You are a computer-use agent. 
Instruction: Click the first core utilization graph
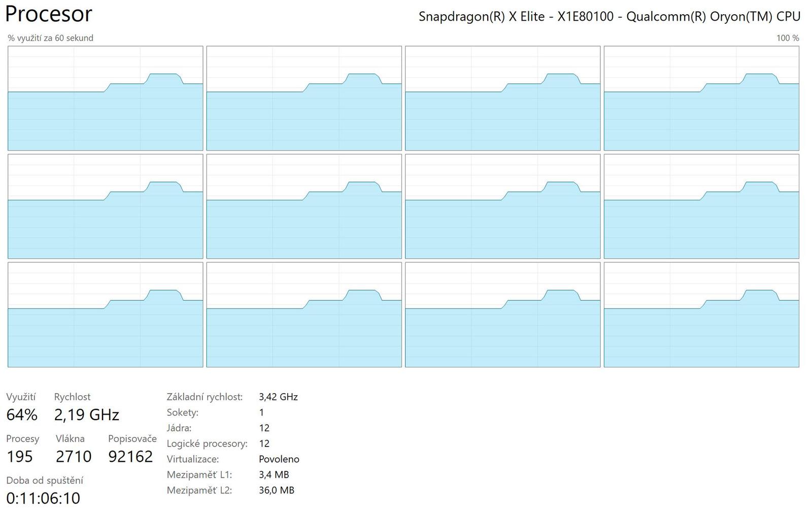pos(105,98)
